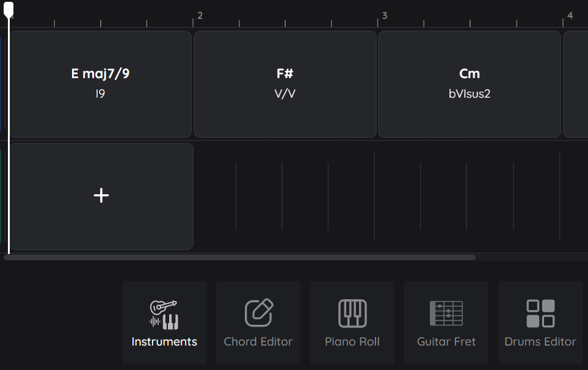
Task: Open the Drums Editor
Action: click(x=540, y=322)
